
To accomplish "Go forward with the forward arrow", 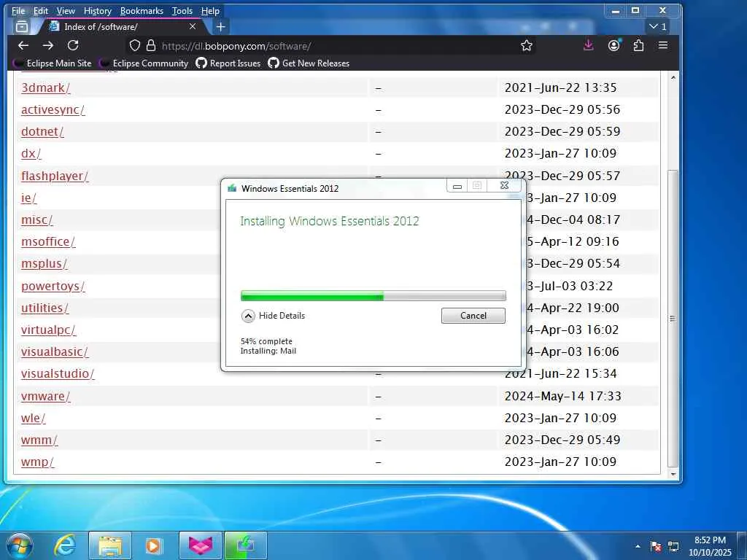I will click(x=47, y=46).
